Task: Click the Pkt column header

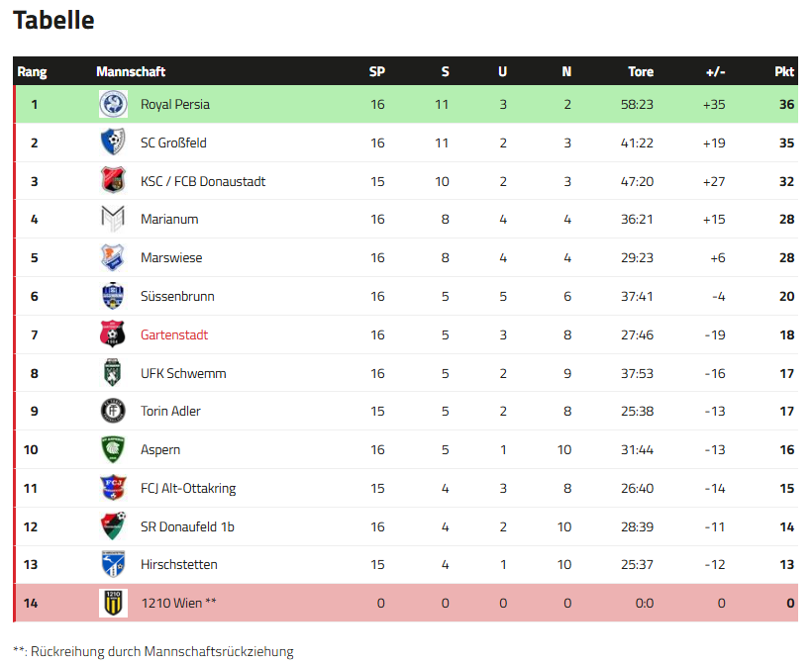Action: tap(784, 71)
